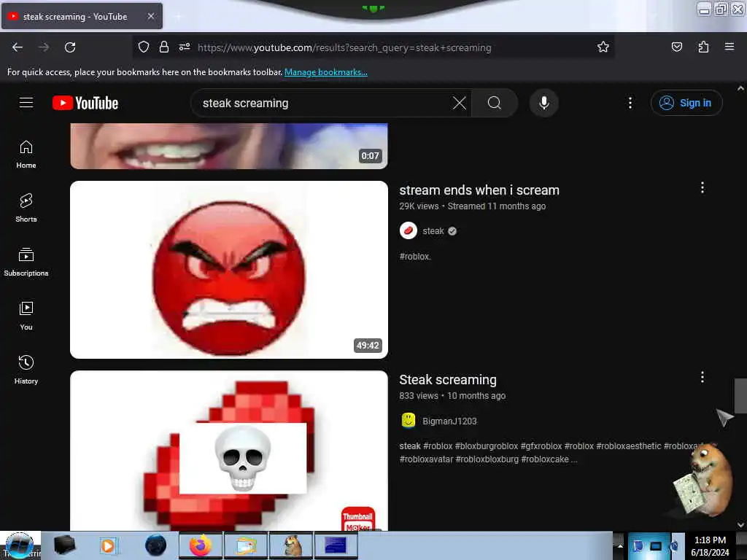Open 'stream ends when i scream' title

pos(479,190)
